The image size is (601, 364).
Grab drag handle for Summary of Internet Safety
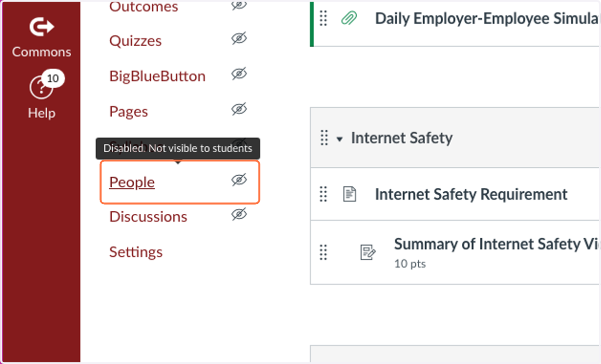pyautogui.click(x=324, y=252)
